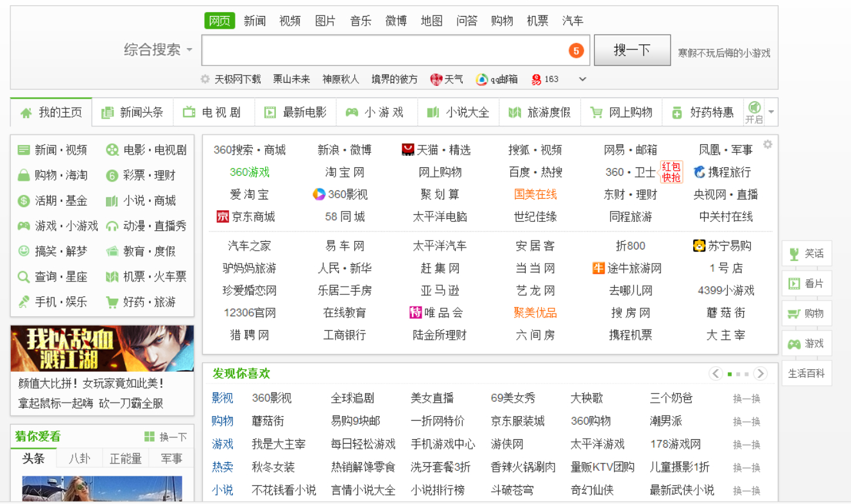Go to previous page in 发现你喜欢
Screen dimensions: 851x504
pyautogui.click(x=716, y=373)
